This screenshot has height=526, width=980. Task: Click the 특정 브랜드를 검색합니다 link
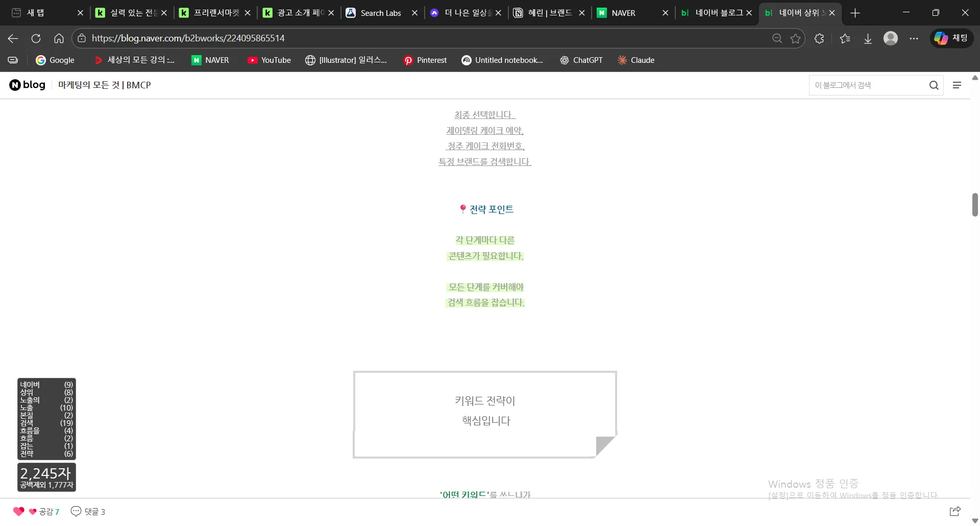pos(484,161)
